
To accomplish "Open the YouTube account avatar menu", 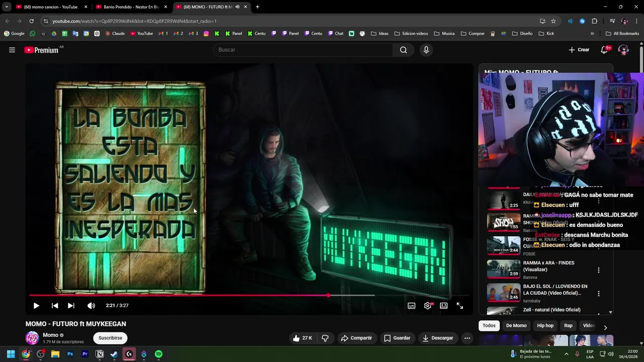I will [623, 50].
